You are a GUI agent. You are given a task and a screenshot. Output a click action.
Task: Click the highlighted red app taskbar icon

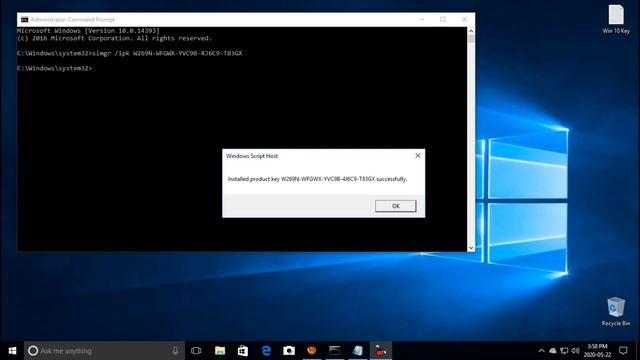click(x=381, y=351)
